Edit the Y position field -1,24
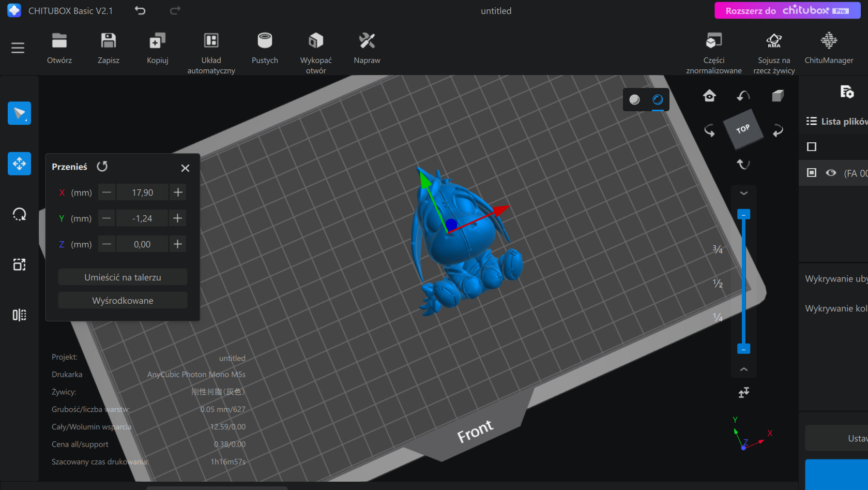This screenshot has width=868, height=490. 142,218
